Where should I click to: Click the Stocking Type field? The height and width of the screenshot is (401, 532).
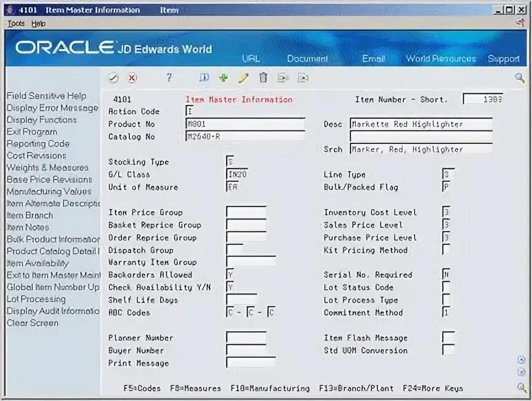pos(230,161)
